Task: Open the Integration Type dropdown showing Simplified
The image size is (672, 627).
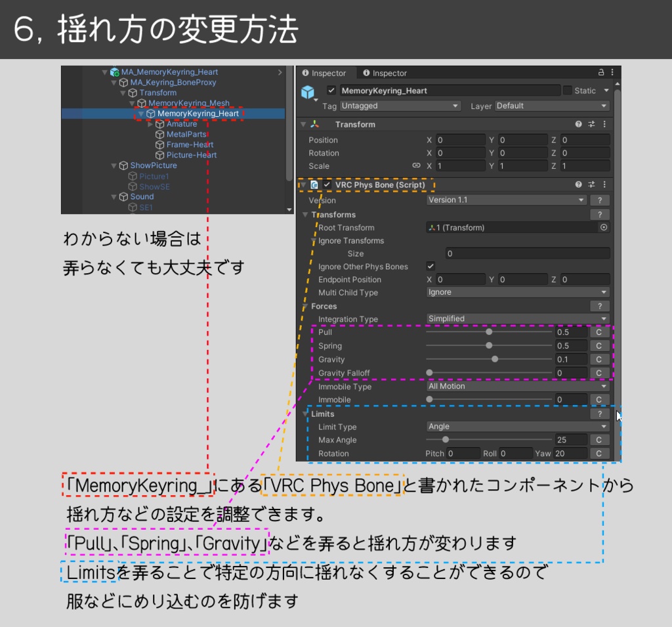Action: click(x=517, y=318)
